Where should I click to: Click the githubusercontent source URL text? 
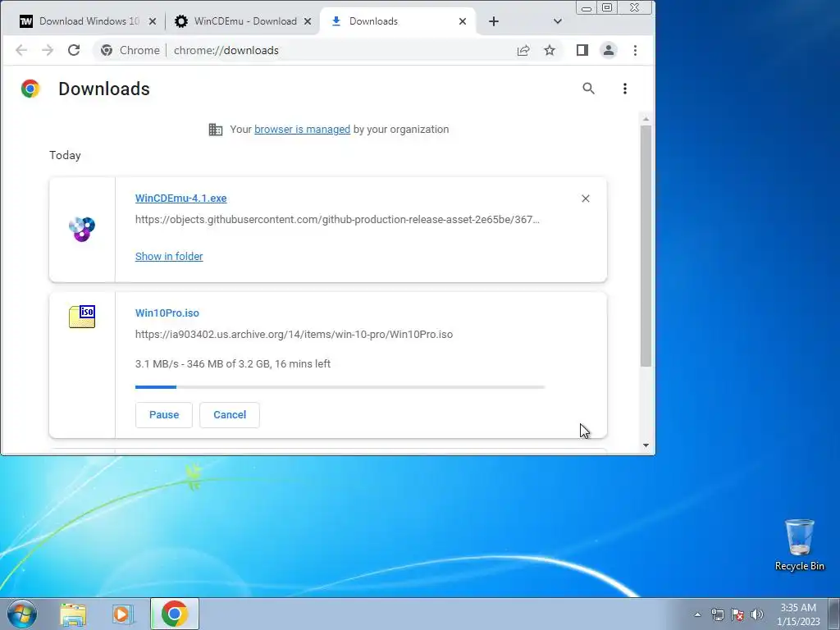point(337,220)
